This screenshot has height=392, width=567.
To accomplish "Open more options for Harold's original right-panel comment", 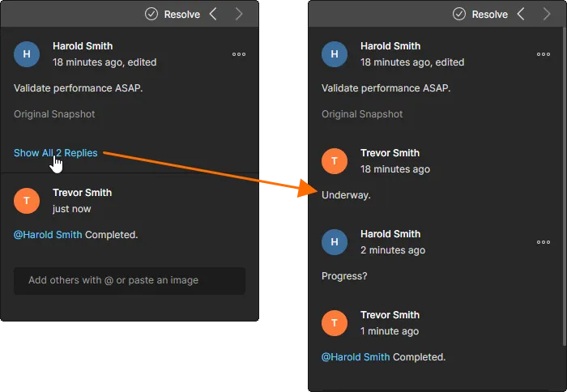I will pyautogui.click(x=544, y=54).
